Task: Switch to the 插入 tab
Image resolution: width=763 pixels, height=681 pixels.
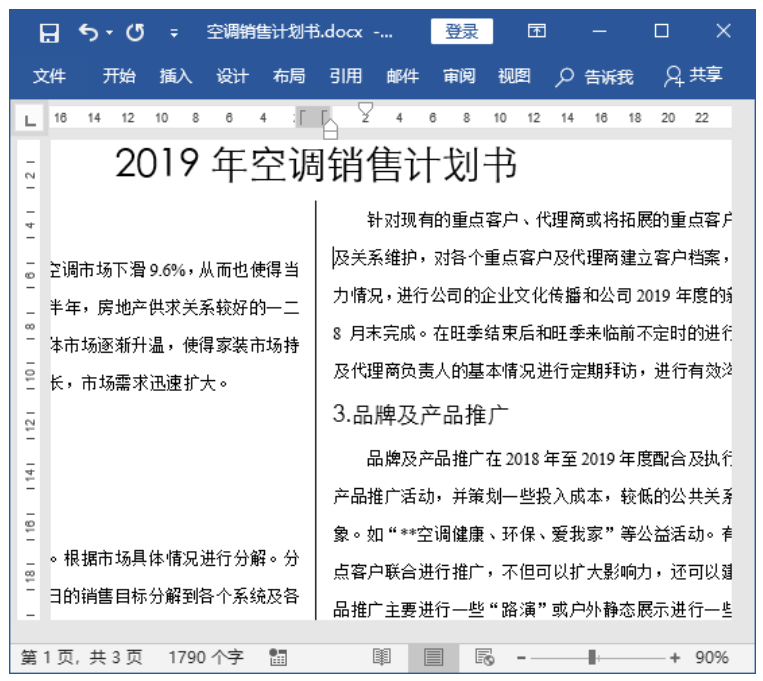Action: [176, 76]
